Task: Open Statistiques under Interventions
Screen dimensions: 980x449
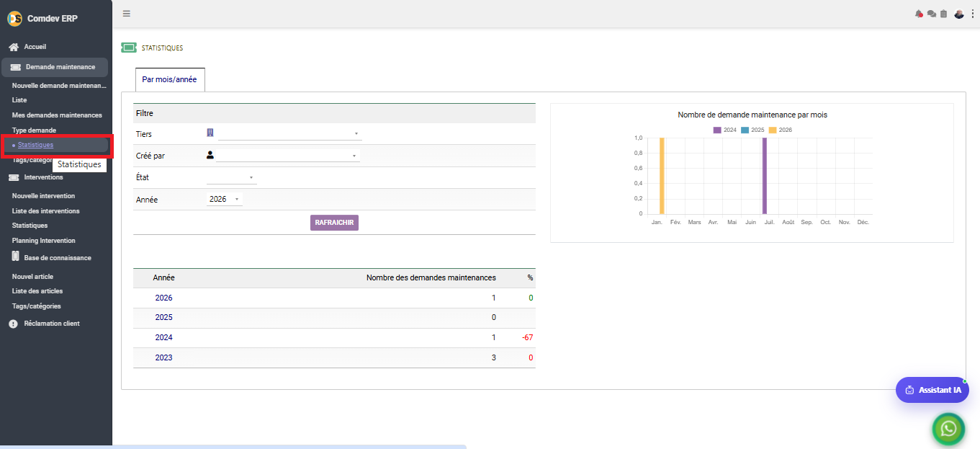Action: [30, 226]
